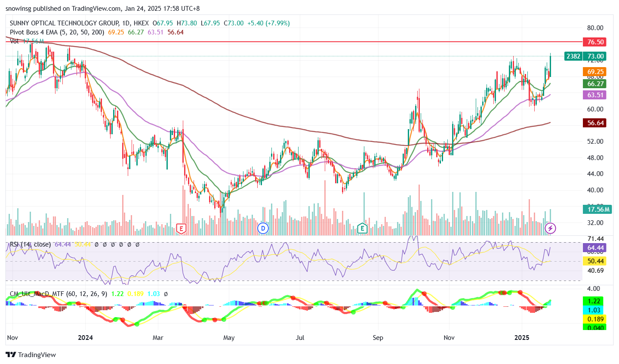Screen dimensions: 619x364
Task: Click the orange 69.25 price-axis label
Action: click(595, 72)
